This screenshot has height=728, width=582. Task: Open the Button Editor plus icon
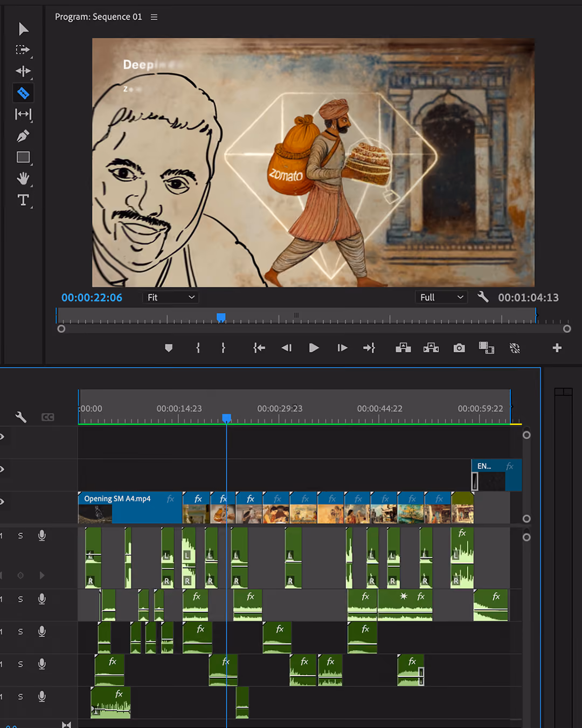[557, 348]
